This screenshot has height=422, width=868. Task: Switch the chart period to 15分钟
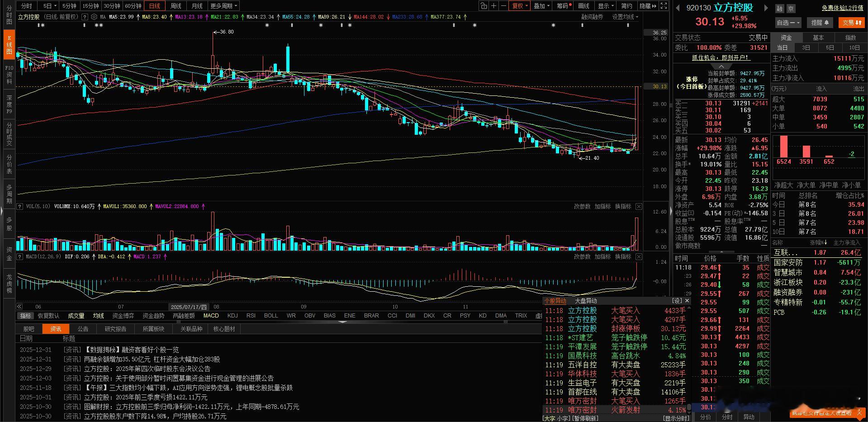[90, 6]
